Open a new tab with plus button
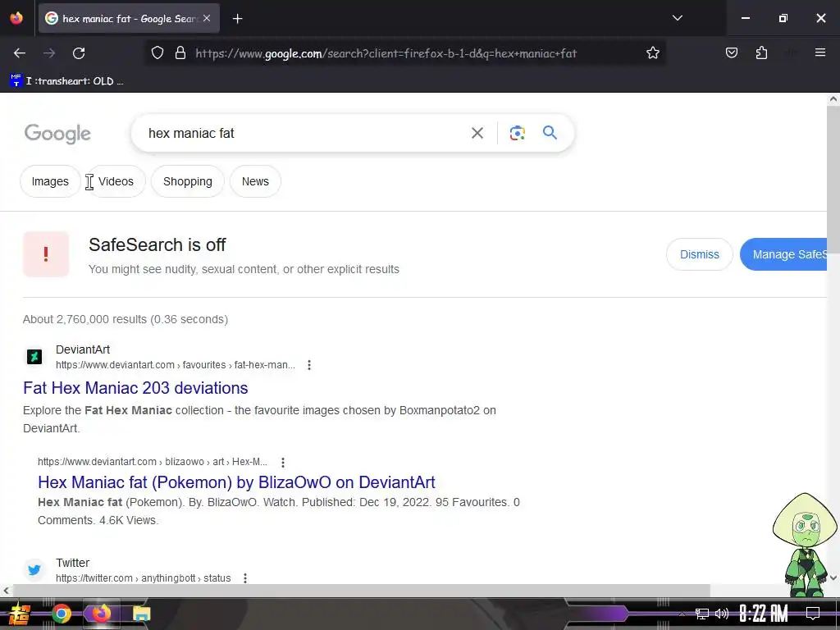 point(237,19)
